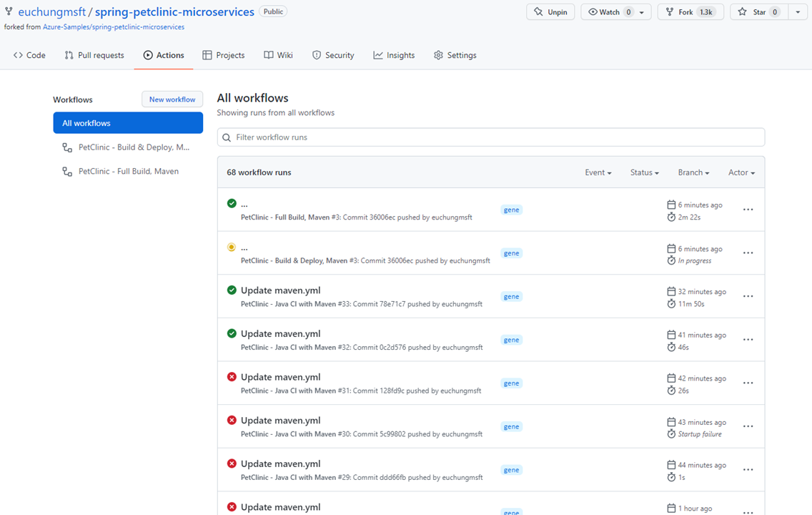This screenshot has height=515, width=812.
Task: Click the search magnifier icon in filter box
Action: point(227,138)
